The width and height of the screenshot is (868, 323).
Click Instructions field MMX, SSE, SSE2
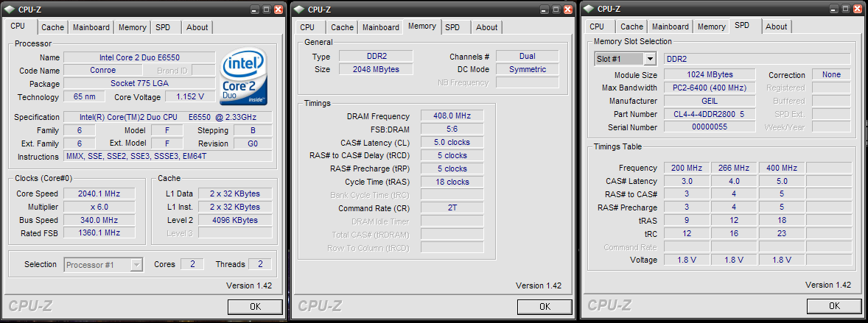click(x=168, y=157)
